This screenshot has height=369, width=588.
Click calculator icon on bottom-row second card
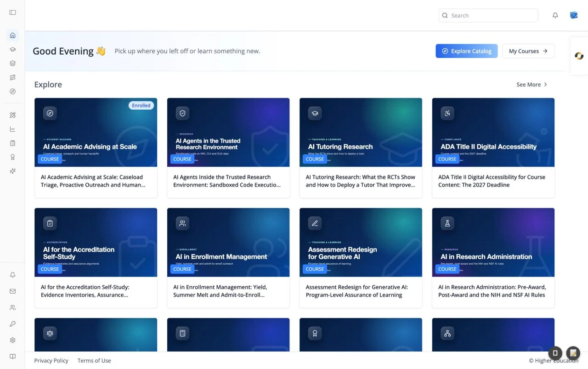click(x=182, y=333)
